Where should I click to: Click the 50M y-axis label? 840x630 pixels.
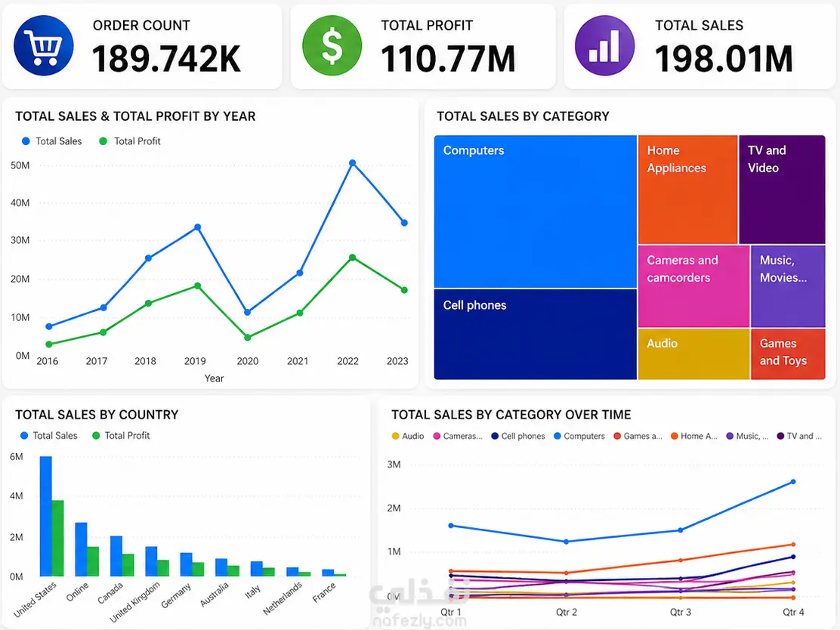20,165
